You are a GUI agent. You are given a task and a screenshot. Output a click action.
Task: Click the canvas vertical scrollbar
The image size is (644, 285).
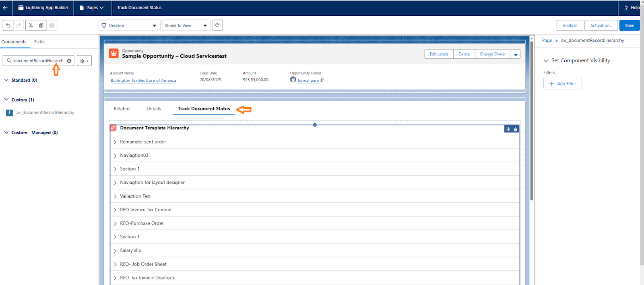(532, 121)
